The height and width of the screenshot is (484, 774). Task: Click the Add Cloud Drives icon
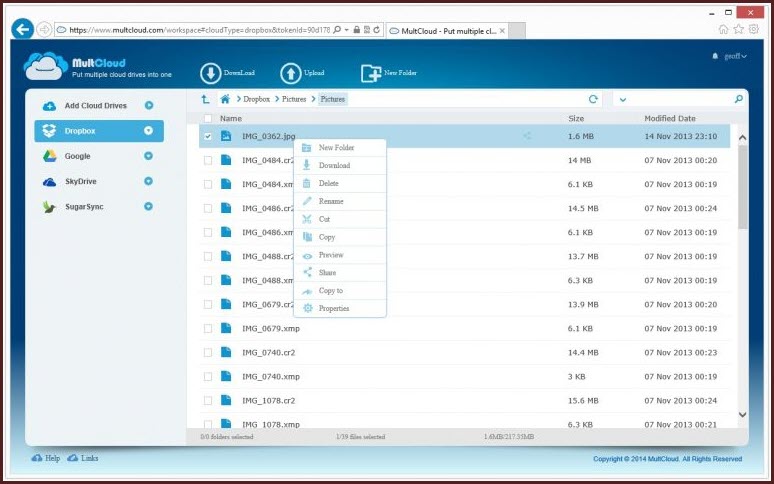(x=49, y=106)
